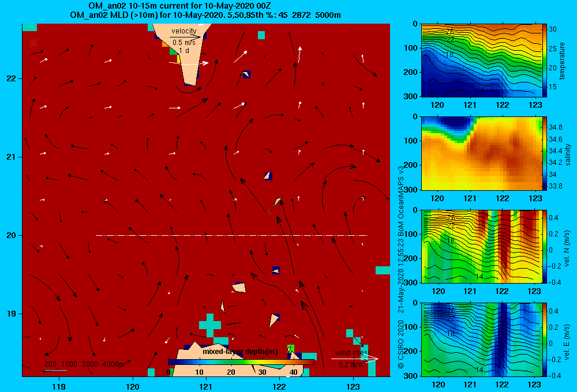Screen dimensions: 577x392
Task: Click the "10" tick on mixed-layer depth bar
Action: [x=199, y=372]
